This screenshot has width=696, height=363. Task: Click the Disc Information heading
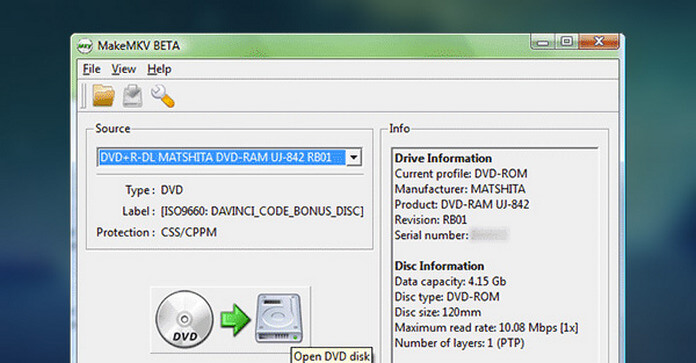pos(439,266)
